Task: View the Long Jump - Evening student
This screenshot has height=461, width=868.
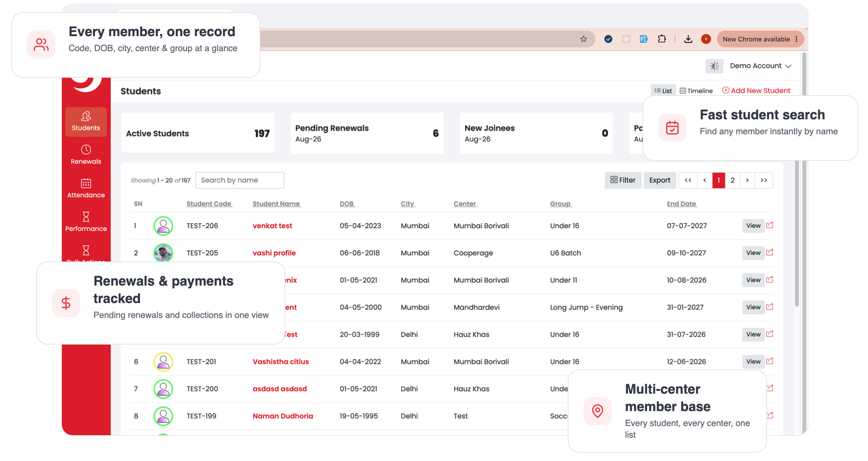Action: click(x=753, y=307)
